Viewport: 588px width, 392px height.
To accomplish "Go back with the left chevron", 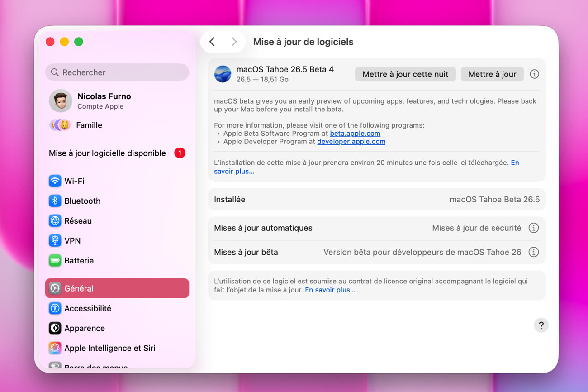I will pos(212,42).
